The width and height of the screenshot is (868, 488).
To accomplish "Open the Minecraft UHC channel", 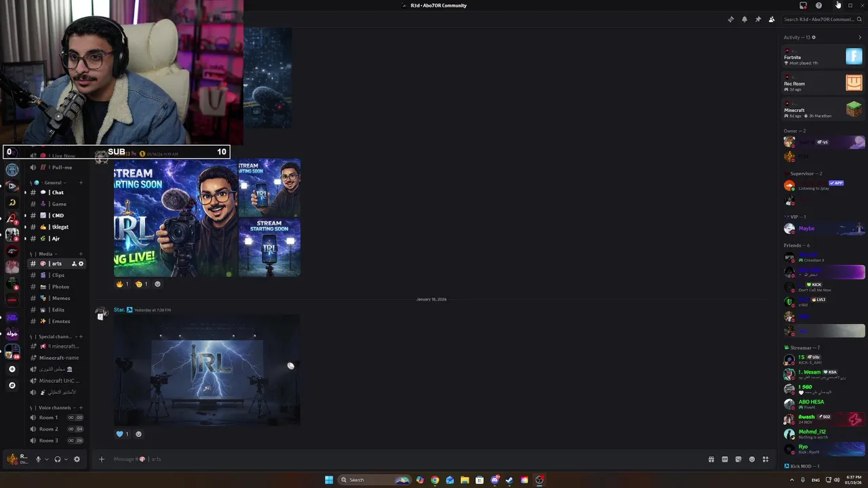I will click(x=56, y=381).
